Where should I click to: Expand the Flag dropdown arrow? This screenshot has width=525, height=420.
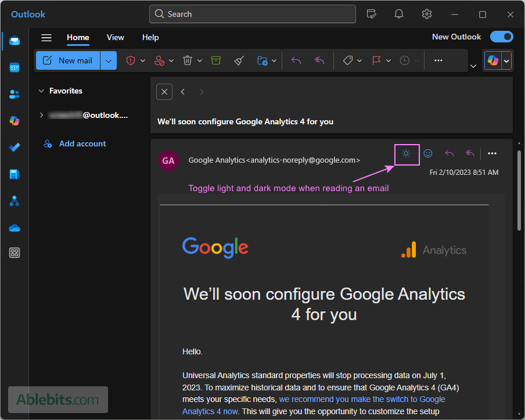click(x=389, y=60)
